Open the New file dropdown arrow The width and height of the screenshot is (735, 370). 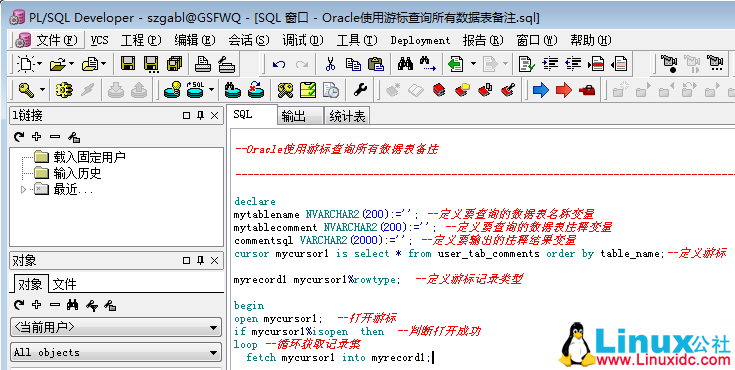pos(39,64)
